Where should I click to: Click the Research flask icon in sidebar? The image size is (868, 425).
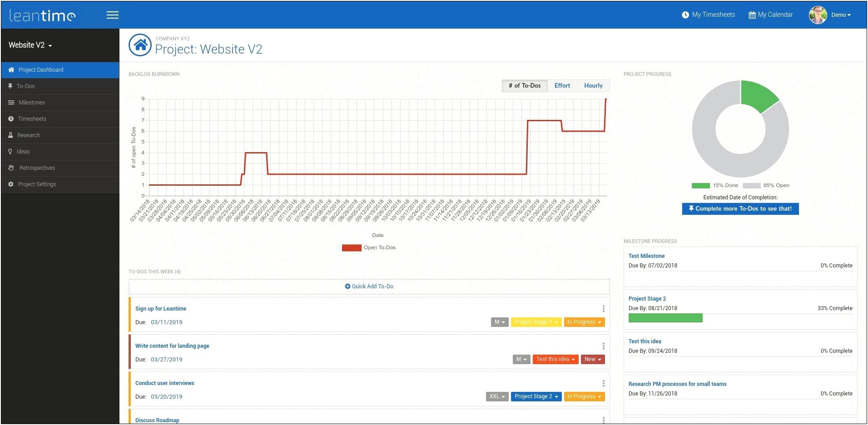point(10,135)
